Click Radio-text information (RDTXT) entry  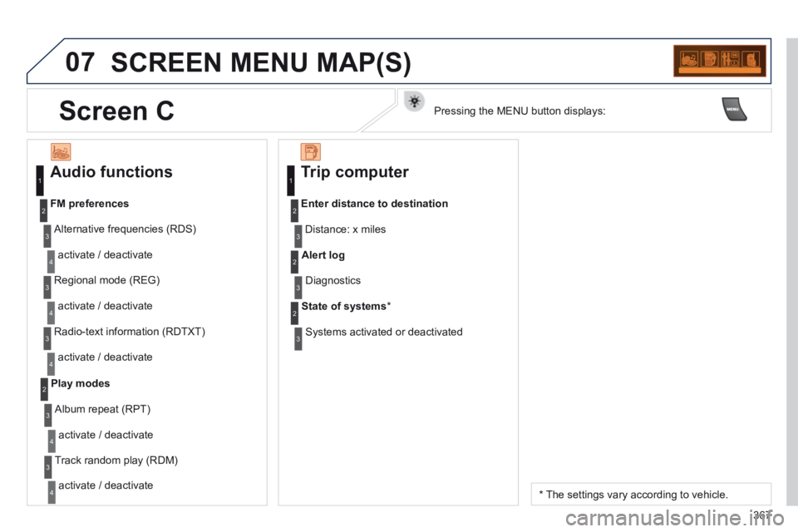[x=130, y=332]
